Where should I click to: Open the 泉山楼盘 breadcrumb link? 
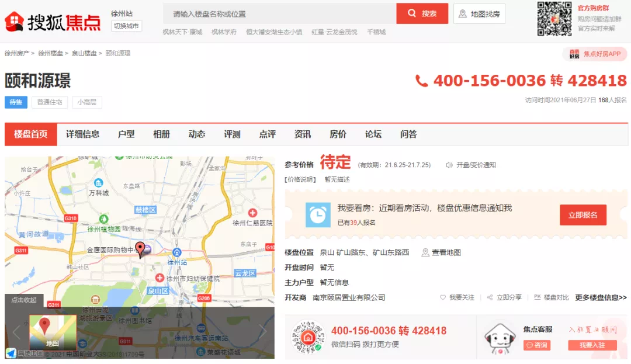tap(84, 54)
